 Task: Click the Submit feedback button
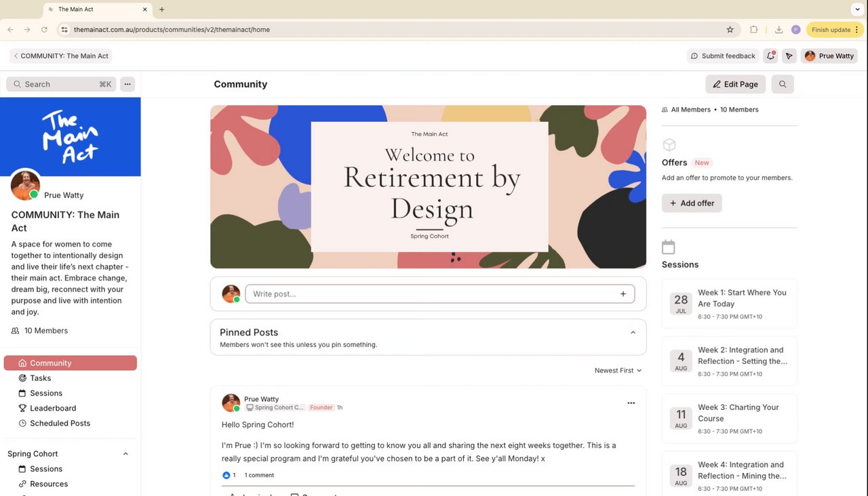pos(723,56)
